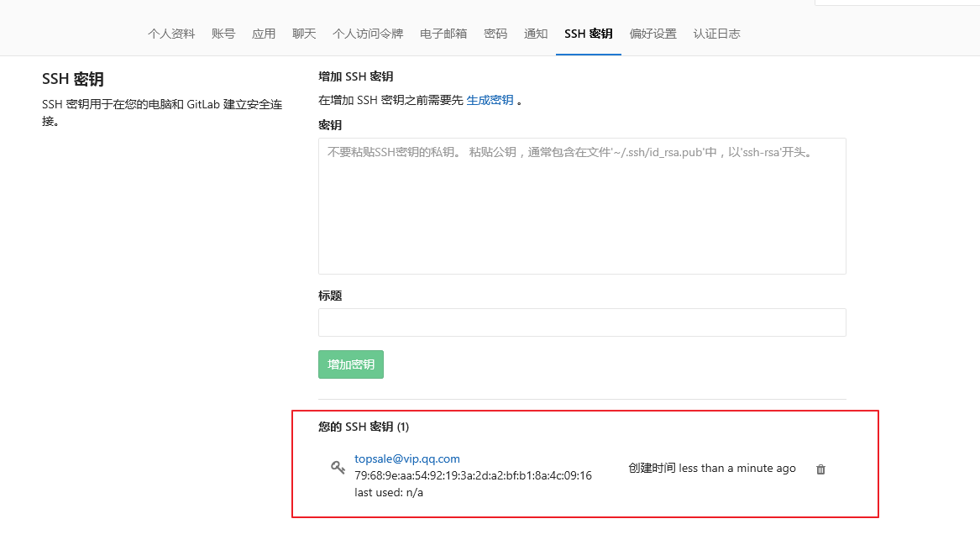The height and width of the screenshot is (545, 980).
Task: Select the 聊天 tab
Action: click(304, 34)
